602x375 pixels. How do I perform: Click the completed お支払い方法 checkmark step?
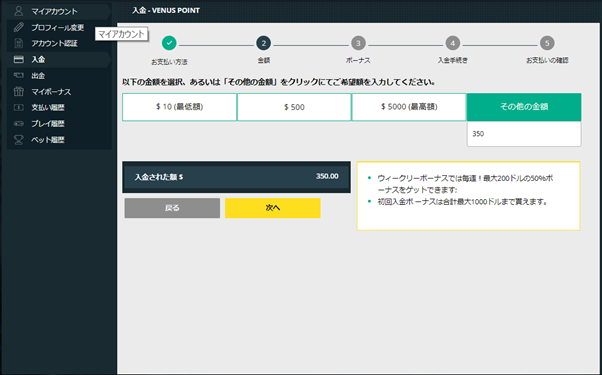pos(169,43)
